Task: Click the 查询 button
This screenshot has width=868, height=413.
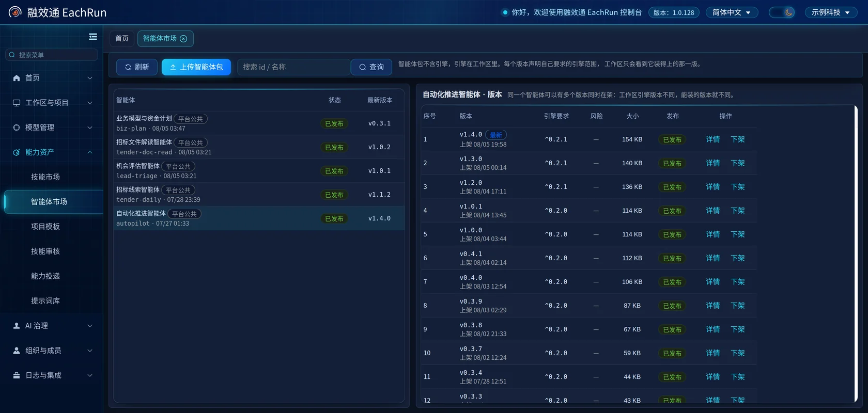Action: point(371,67)
